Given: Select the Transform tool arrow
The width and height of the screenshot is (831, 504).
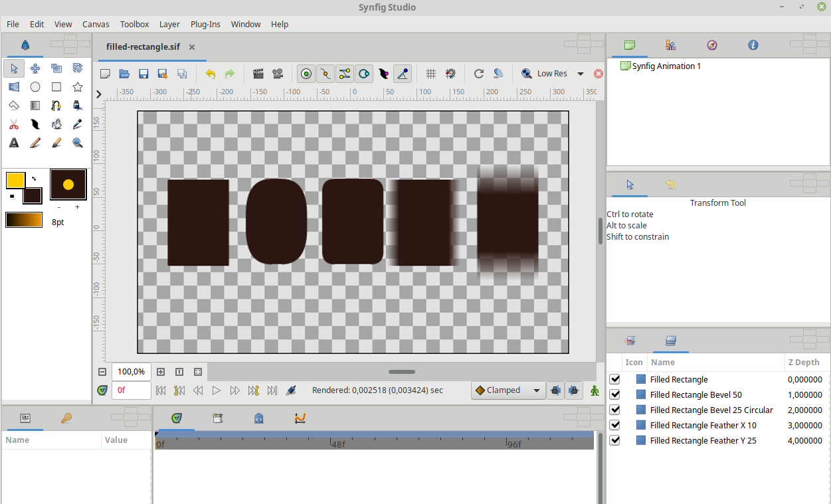Looking at the screenshot, I should tap(14, 68).
